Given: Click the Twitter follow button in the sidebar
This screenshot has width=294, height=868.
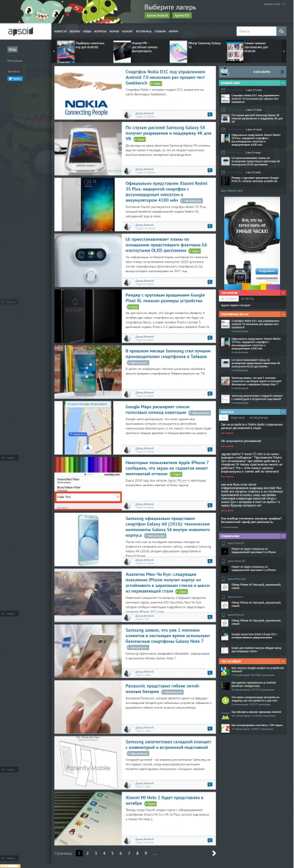Looking at the screenshot, I should point(15,79).
